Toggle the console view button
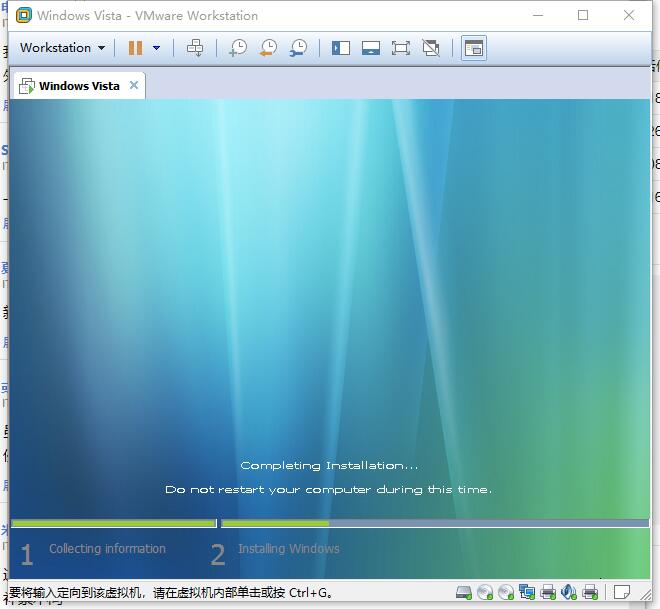 (474, 48)
